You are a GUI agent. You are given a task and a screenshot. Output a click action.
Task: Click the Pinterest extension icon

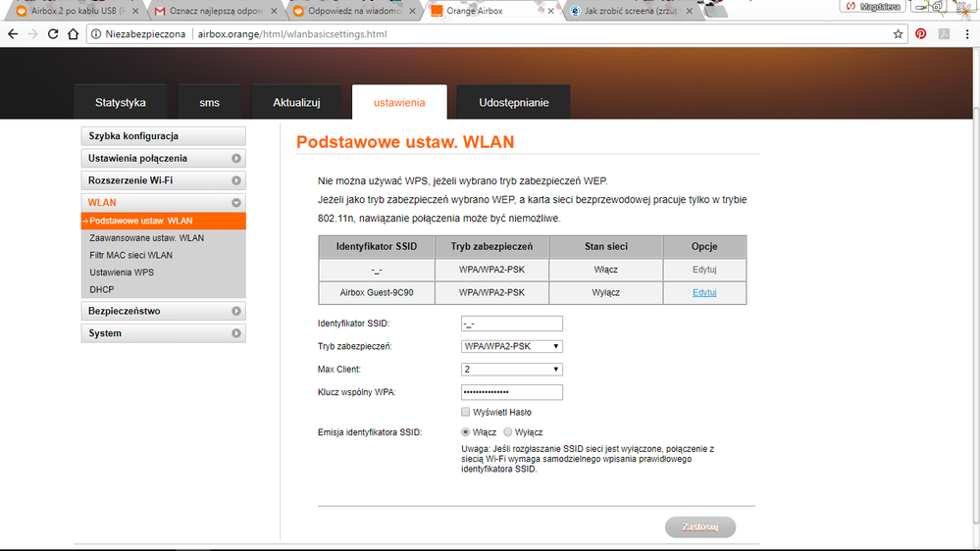pyautogui.click(x=920, y=34)
